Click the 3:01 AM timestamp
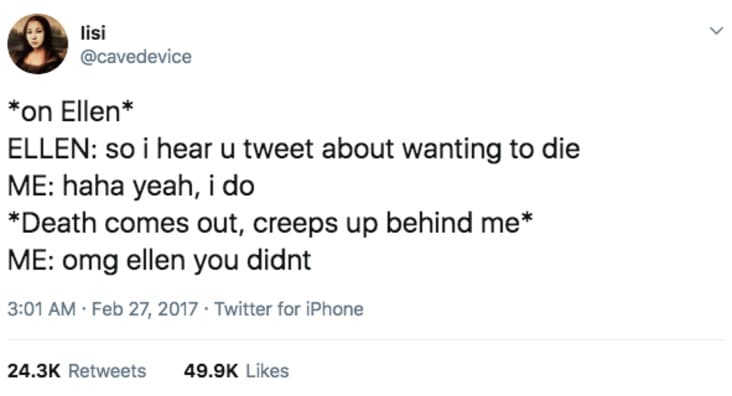Screen dimensions: 732x396 pos(42,309)
